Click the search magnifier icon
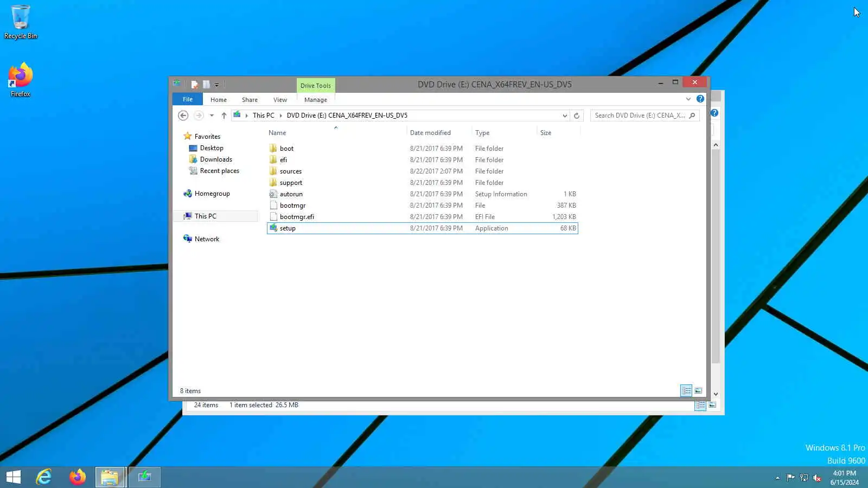The image size is (868, 488). tap(692, 115)
